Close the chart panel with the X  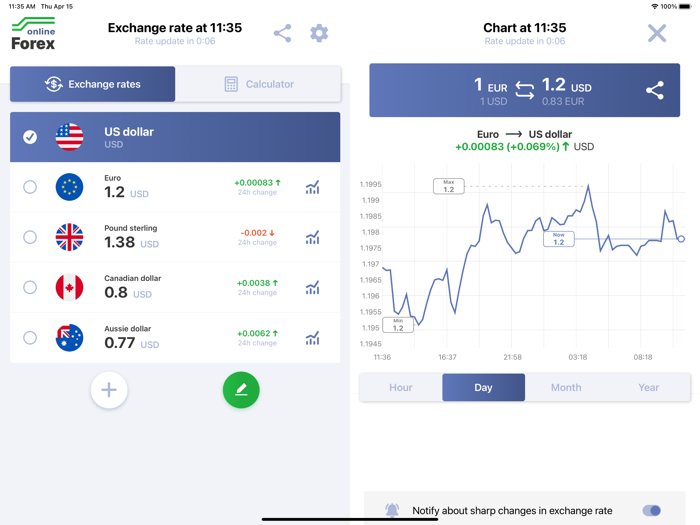pyautogui.click(x=657, y=33)
